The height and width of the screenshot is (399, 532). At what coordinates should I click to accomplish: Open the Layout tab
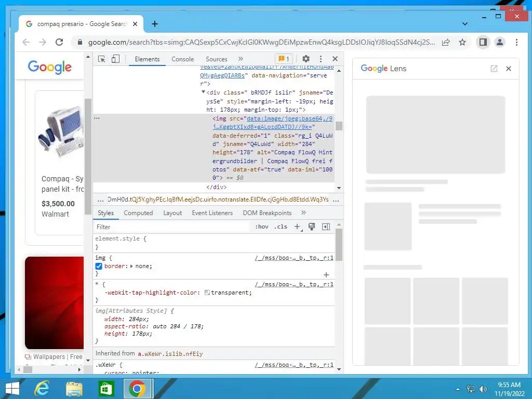coord(172,212)
